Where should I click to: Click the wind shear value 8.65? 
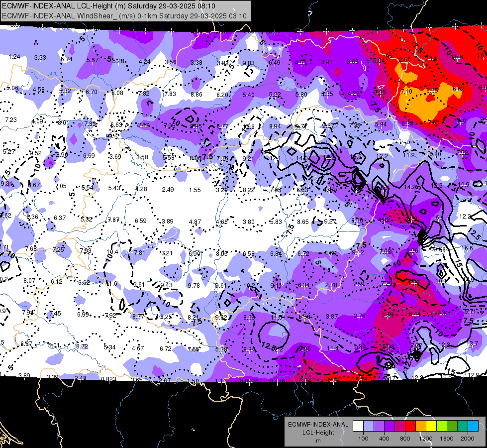coord(303,222)
